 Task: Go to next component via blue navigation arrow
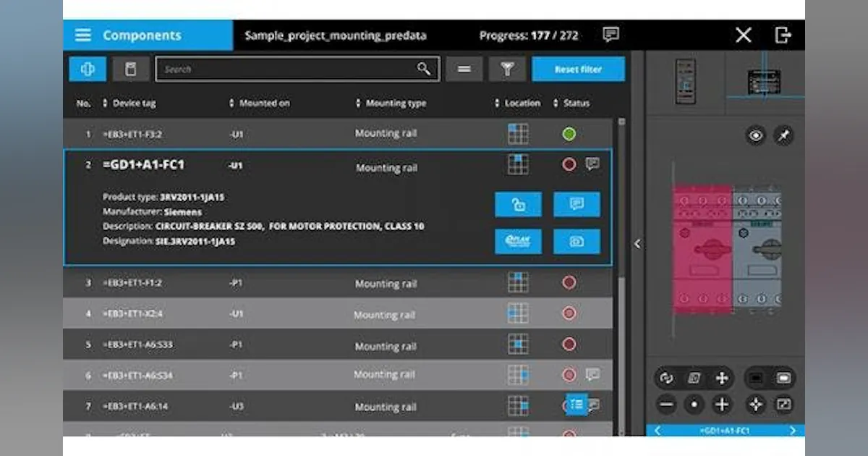tap(793, 430)
